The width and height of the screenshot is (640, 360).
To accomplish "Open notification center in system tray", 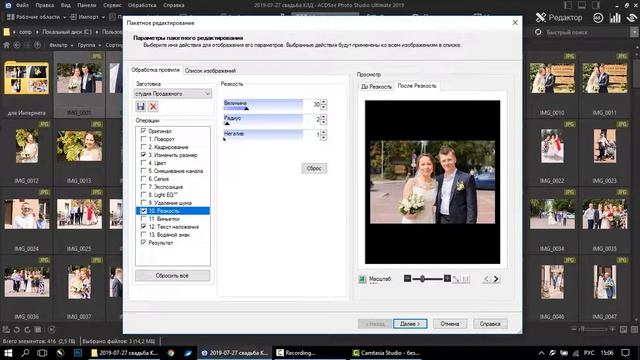I will pos(625,353).
